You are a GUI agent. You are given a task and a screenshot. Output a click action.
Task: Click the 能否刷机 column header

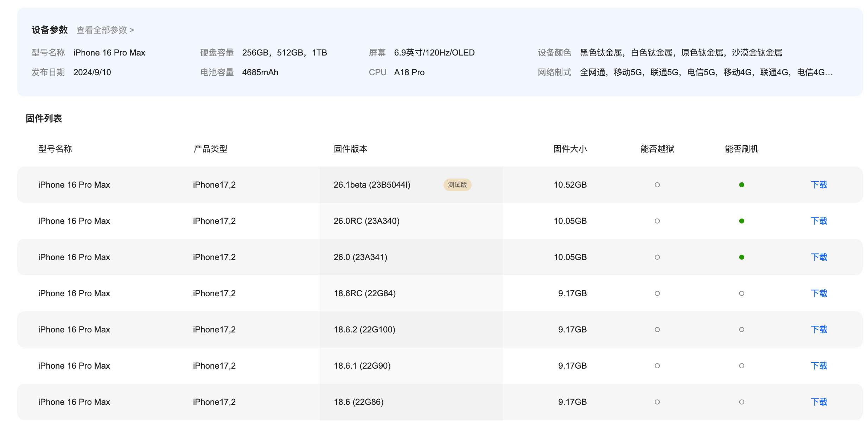coord(741,149)
